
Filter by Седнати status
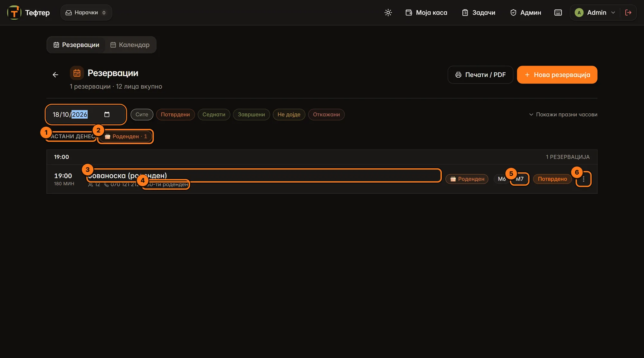click(x=214, y=114)
